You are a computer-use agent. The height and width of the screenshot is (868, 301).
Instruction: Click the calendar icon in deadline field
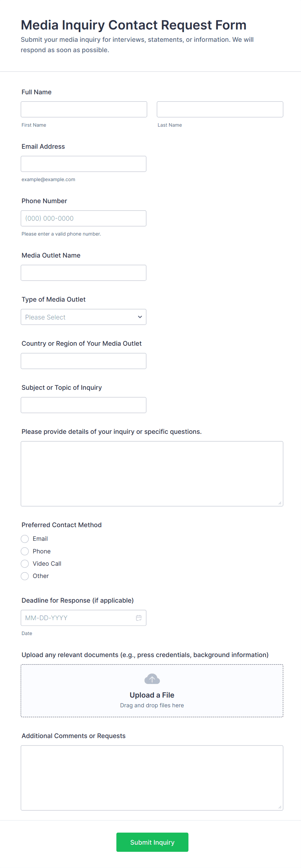139,618
